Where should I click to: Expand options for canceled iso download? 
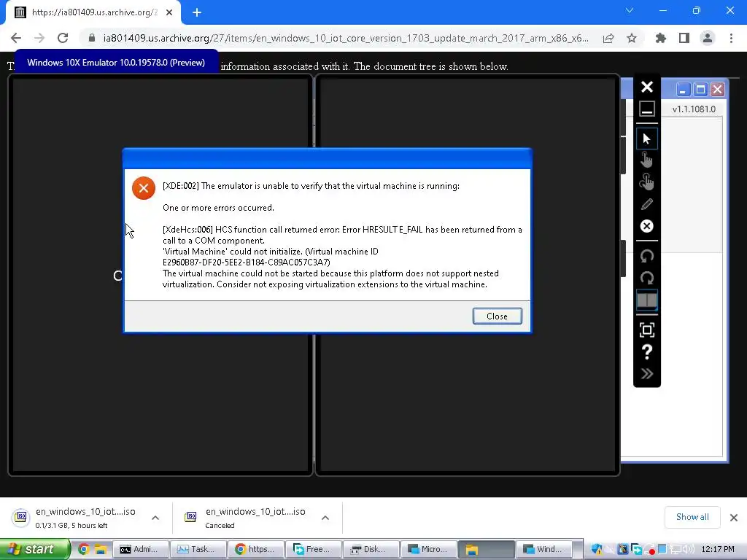pos(325,518)
